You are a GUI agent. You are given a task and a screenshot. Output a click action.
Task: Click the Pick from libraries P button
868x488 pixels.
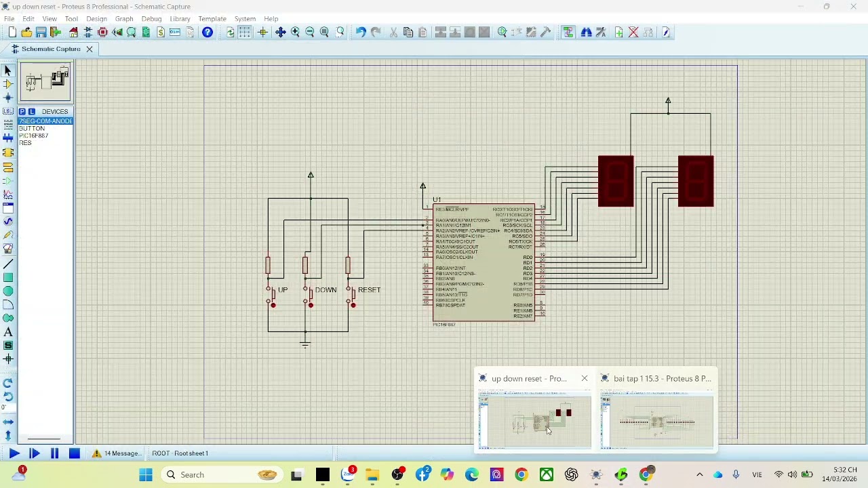pyautogui.click(x=22, y=111)
